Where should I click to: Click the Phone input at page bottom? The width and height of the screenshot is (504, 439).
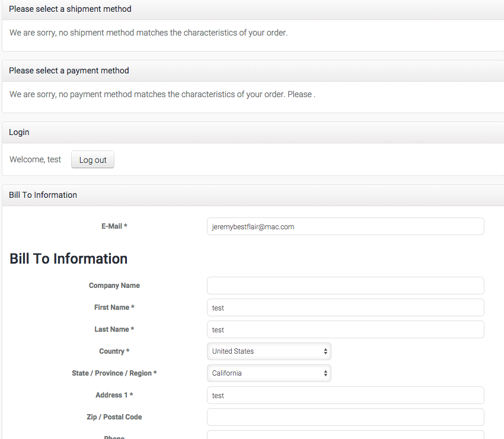coord(345,435)
